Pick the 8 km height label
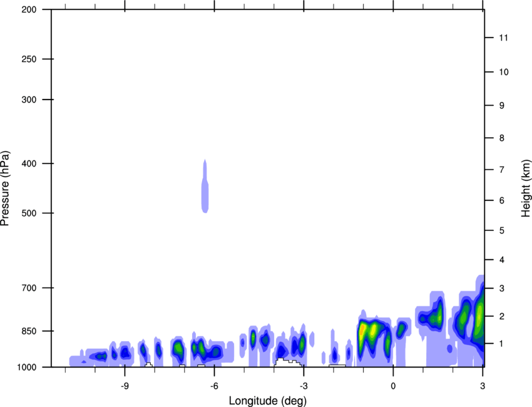Screen dimensions: 532x407 (x=502, y=138)
